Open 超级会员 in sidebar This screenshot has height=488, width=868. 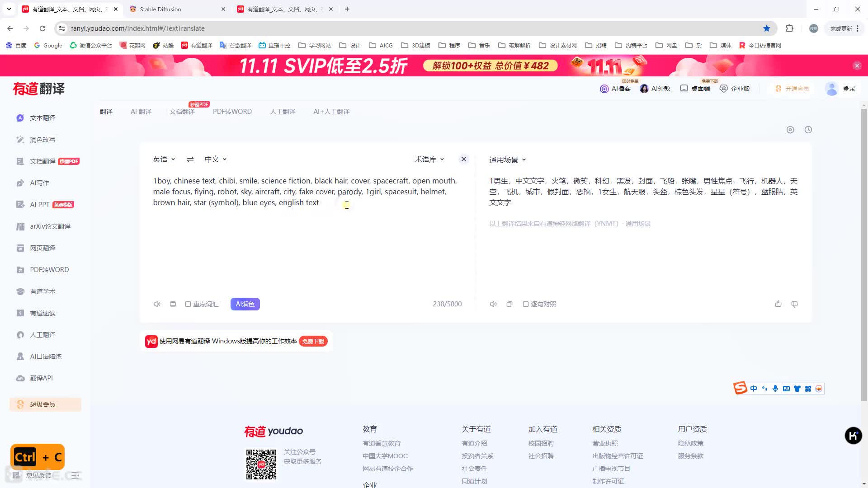click(45, 404)
